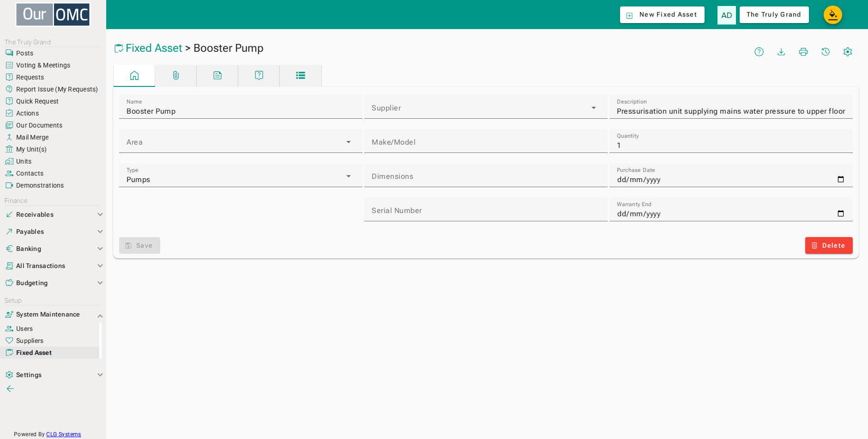Click the Make/Model field
The height and width of the screenshot is (439, 868).
tap(485, 141)
